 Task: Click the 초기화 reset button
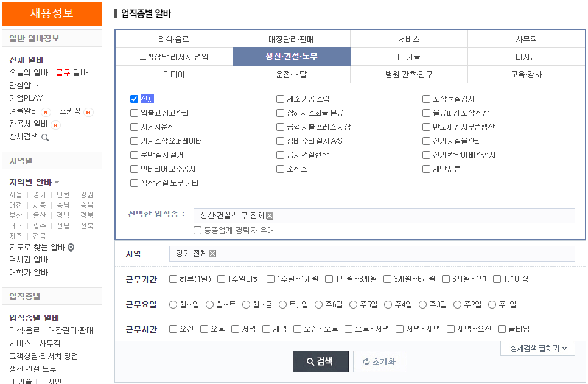coord(380,361)
